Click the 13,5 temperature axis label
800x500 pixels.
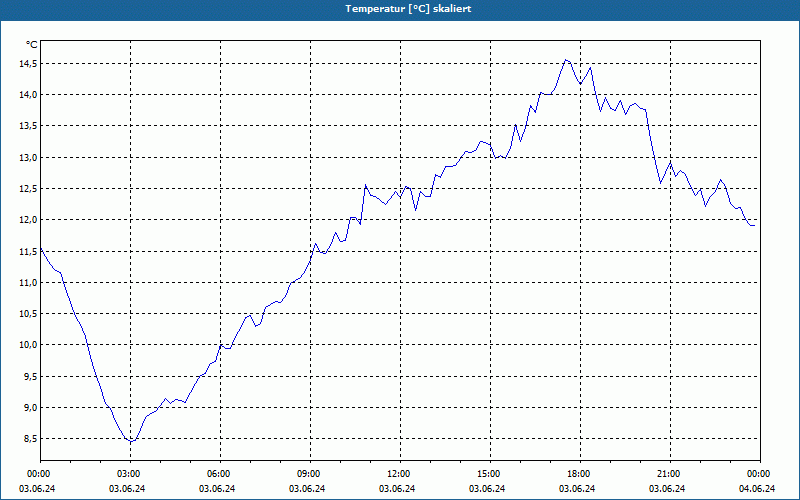pyautogui.click(x=28, y=126)
